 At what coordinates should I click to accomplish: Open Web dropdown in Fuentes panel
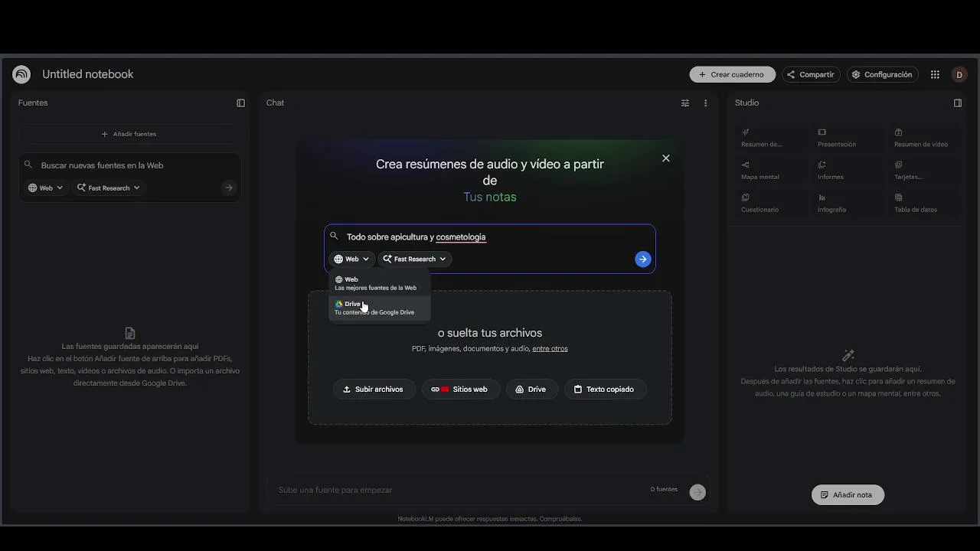pyautogui.click(x=46, y=187)
